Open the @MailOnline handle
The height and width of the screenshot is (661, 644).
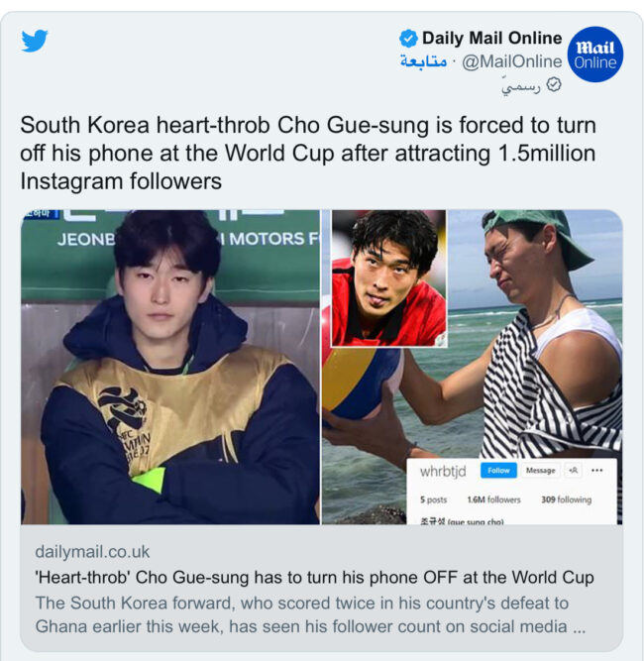click(x=511, y=61)
